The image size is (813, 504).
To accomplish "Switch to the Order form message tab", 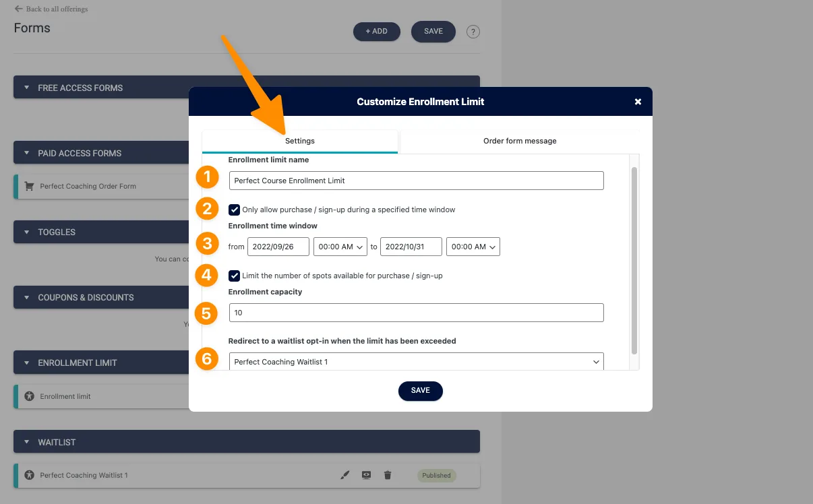I will pos(520,141).
